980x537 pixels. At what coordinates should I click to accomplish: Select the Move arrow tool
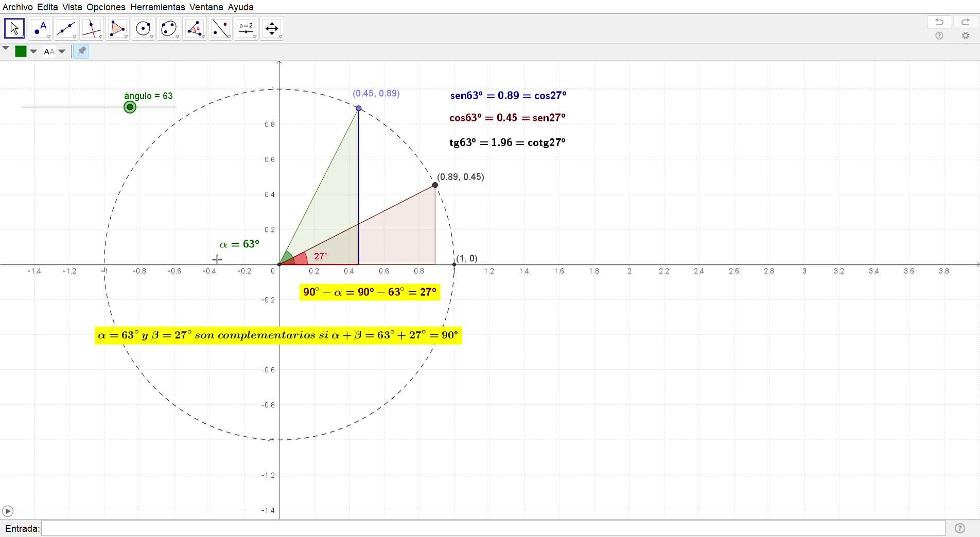coord(14,29)
